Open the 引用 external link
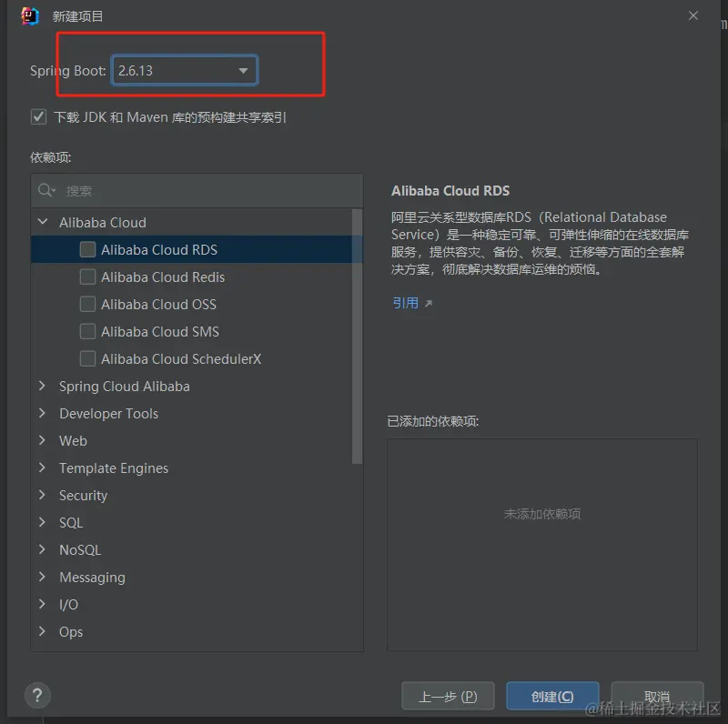This screenshot has height=724, width=728. 412,303
